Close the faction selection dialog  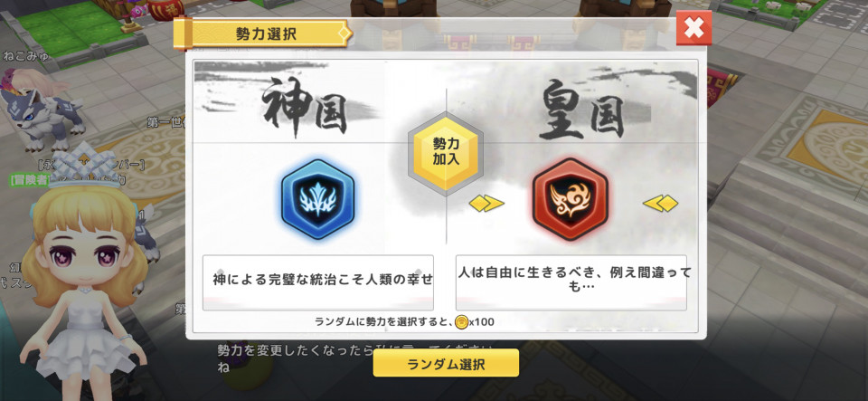coord(693,28)
